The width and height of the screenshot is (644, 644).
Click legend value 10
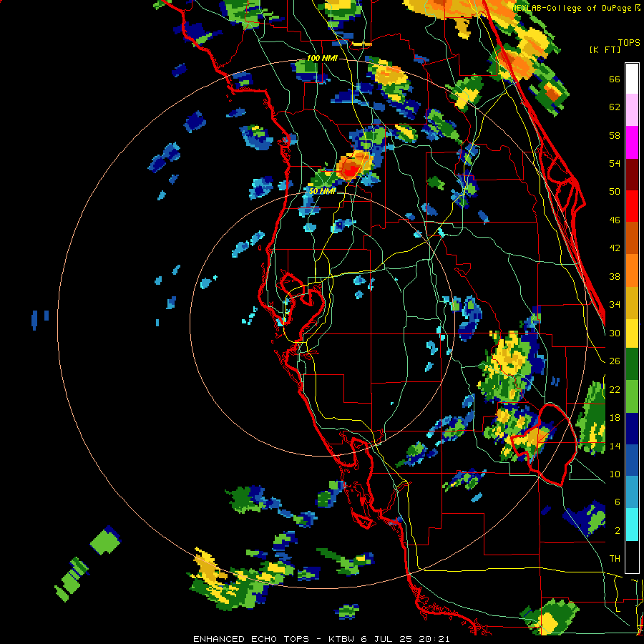615,474
